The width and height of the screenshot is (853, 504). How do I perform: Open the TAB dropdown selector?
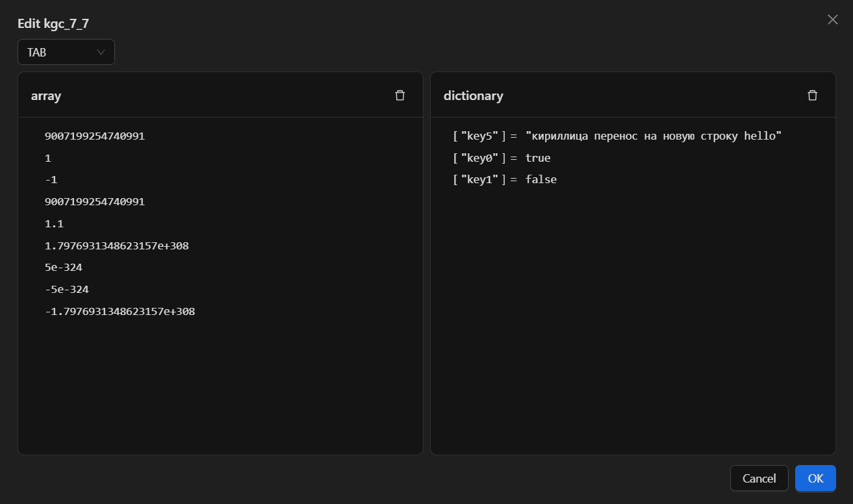point(66,52)
